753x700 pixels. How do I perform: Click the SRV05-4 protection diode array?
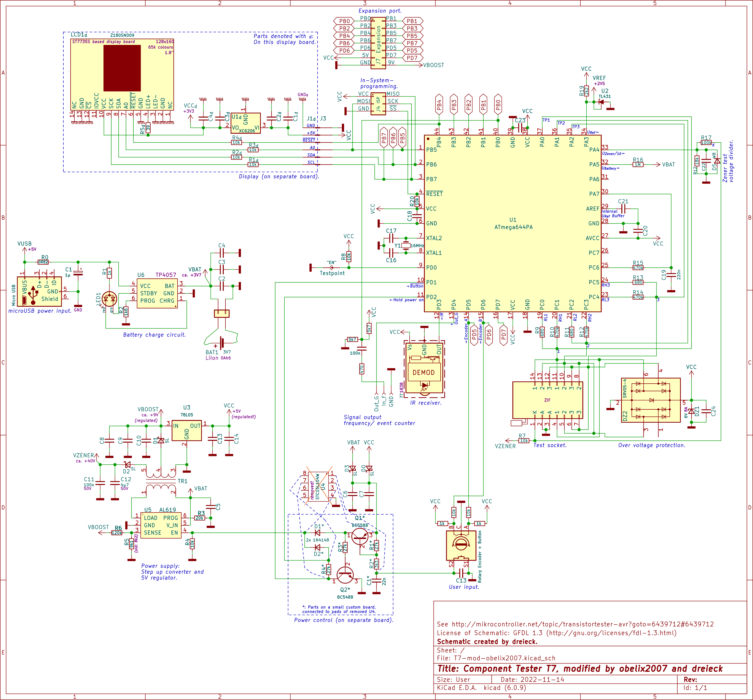(x=651, y=400)
